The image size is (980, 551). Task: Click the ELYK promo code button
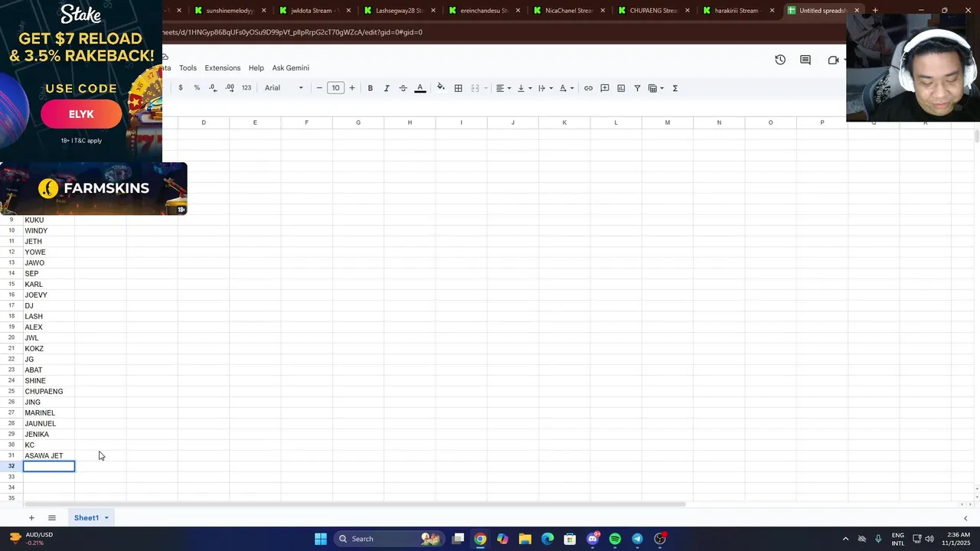(x=81, y=114)
